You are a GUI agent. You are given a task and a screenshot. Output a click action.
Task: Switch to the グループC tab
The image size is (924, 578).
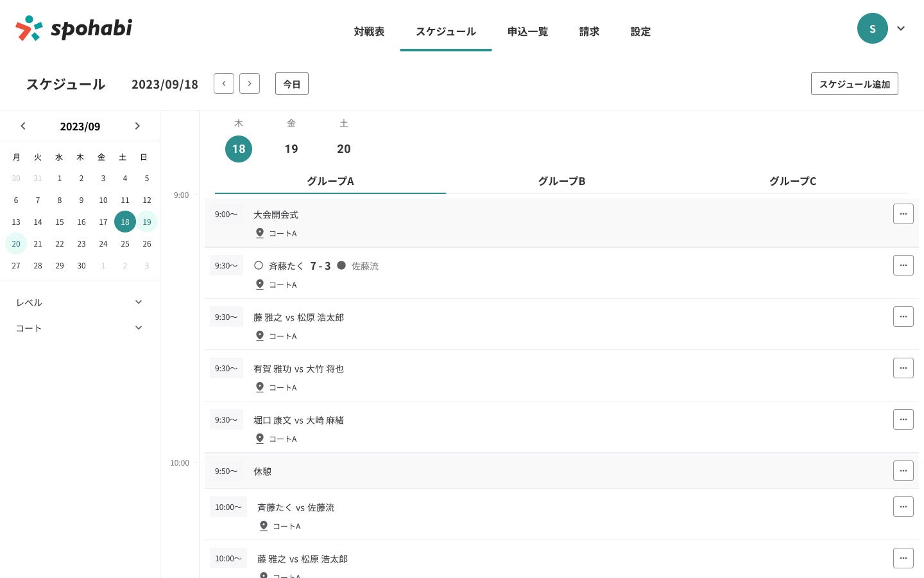792,181
